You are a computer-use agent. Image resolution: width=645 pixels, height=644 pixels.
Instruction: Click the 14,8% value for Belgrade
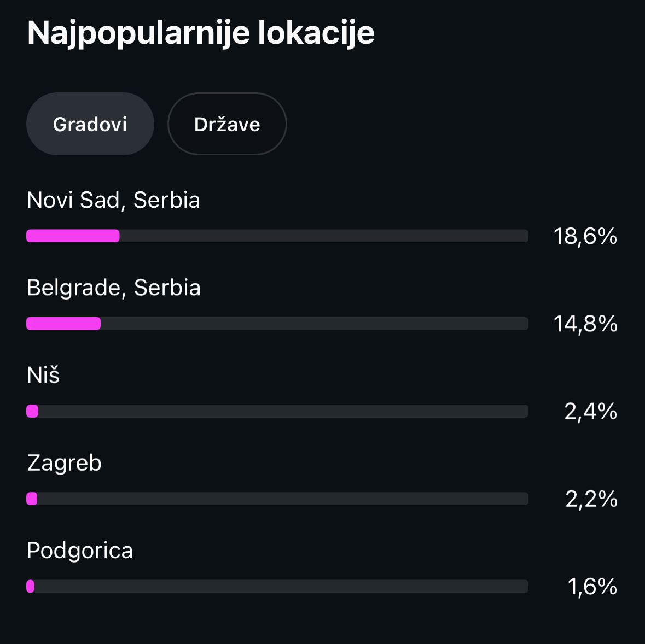coord(585,324)
